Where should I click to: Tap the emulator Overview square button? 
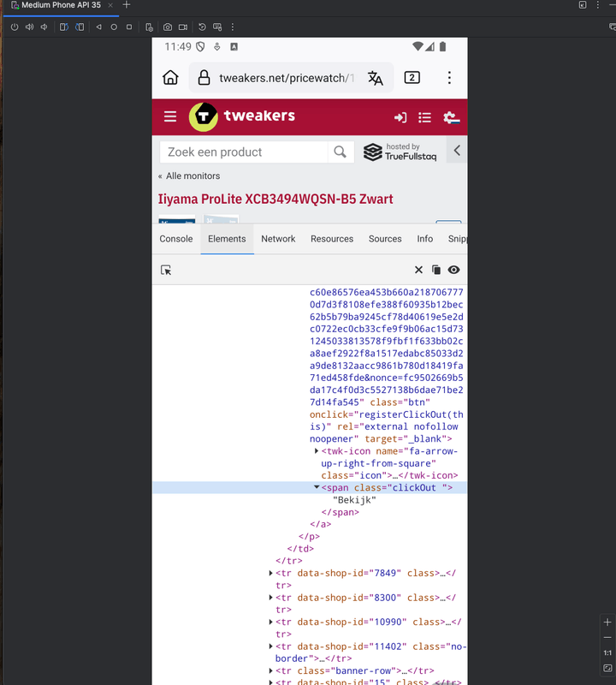tap(129, 27)
